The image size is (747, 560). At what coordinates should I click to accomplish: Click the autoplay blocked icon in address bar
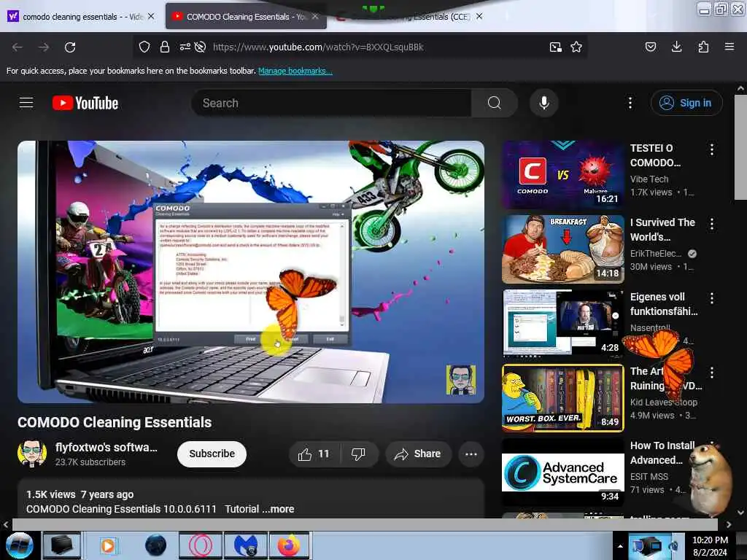tap(201, 47)
